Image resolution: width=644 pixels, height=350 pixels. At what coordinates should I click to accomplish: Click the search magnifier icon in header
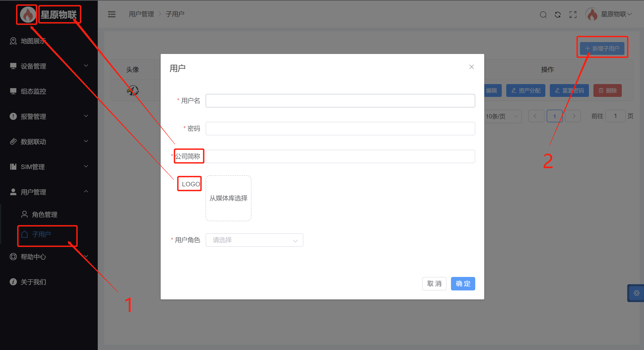[x=543, y=15]
